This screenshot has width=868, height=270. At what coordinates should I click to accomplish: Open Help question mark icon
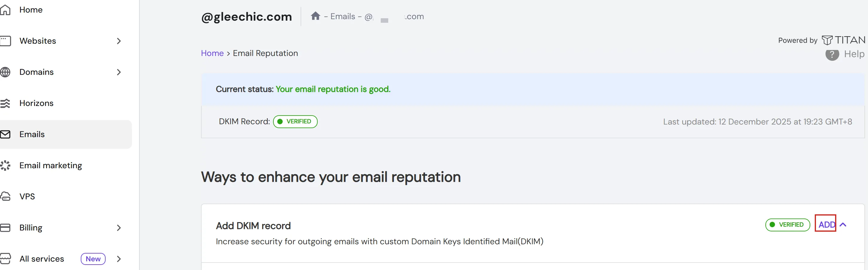832,54
